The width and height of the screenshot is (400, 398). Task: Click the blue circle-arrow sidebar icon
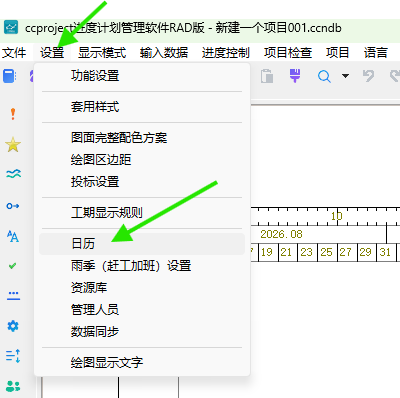click(x=13, y=206)
